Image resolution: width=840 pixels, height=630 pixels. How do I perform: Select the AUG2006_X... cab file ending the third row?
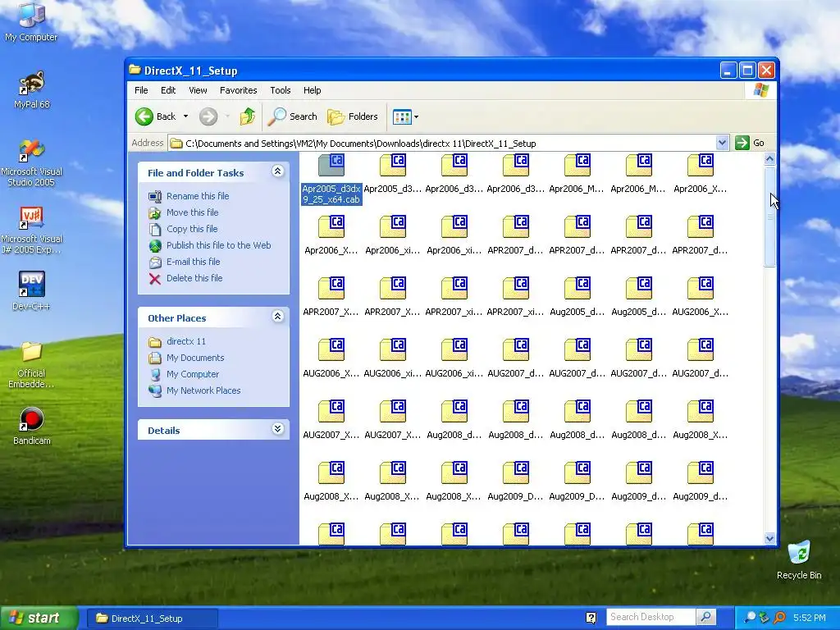point(701,288)
